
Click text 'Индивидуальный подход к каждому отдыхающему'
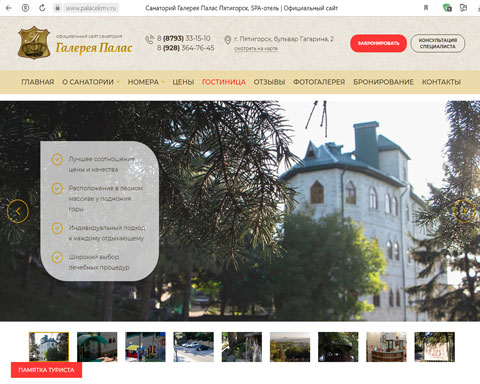click(107, 233)
